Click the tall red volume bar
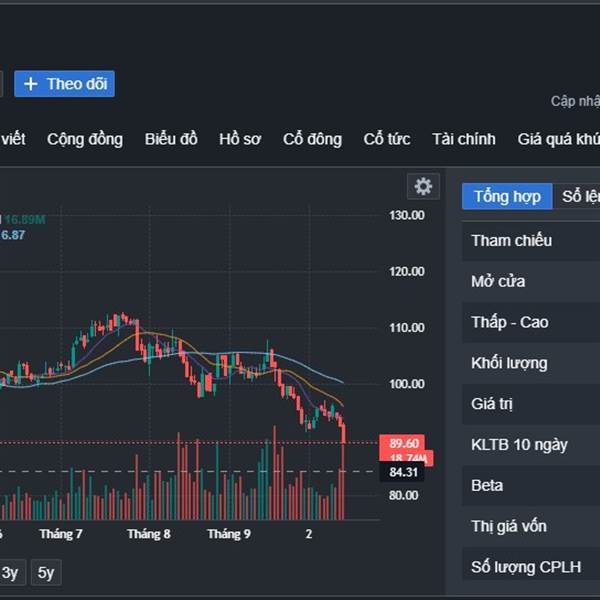This screenshot has width=600, height=600. [x=343, y=480]
